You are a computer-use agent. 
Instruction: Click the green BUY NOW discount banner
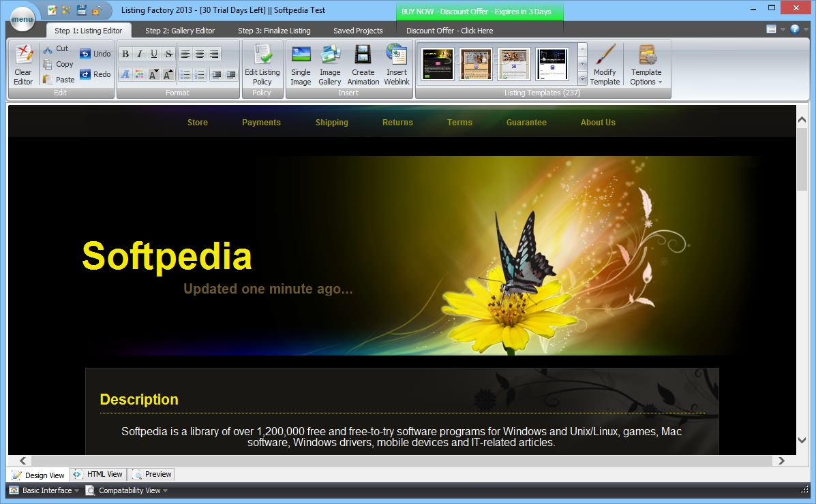[x=479, y=12]
